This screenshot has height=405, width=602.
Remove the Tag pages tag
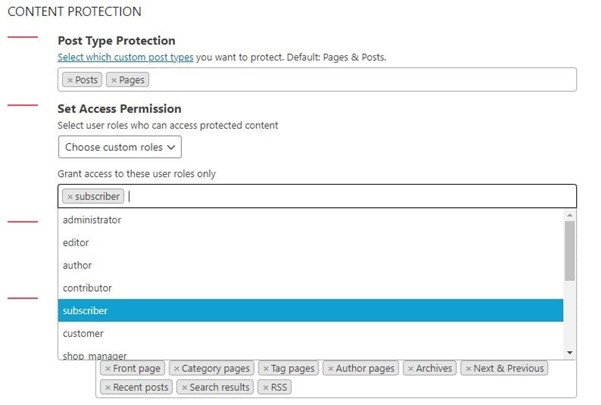(266, 369)
